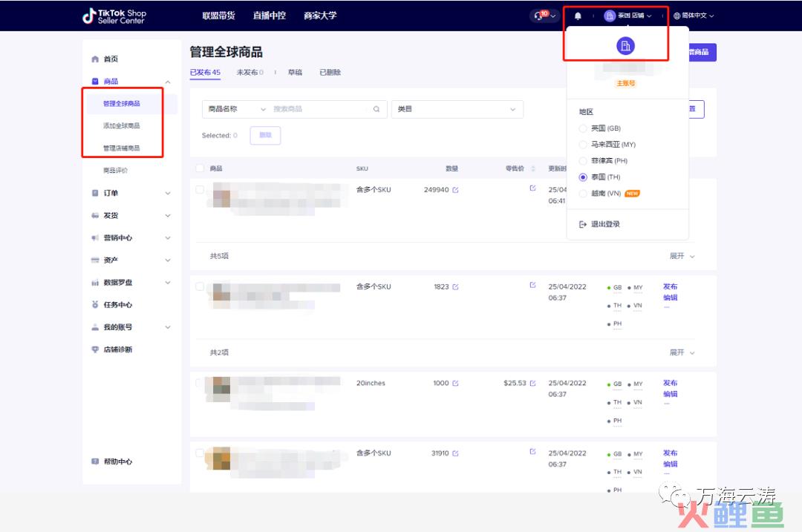Click the logout arrow icon next to 退出登录
The width and height of the screenshot is (802, 532).
click(583, 224)
